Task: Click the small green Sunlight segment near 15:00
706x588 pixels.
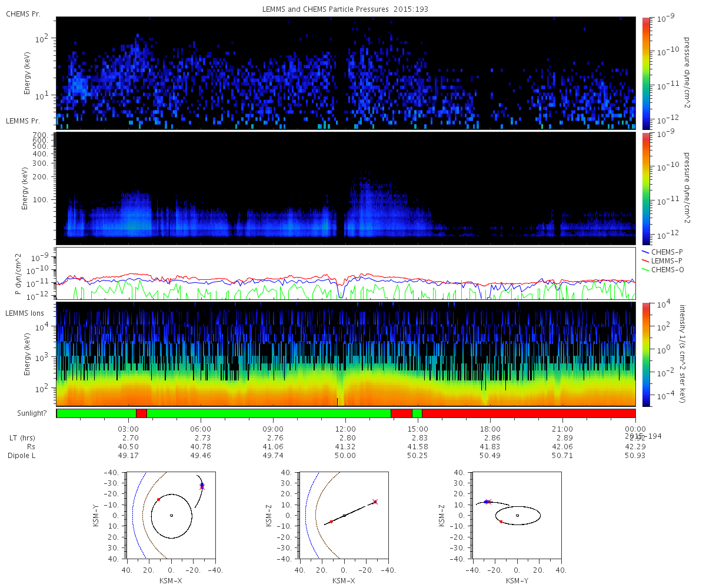Action: click(417, 413)
